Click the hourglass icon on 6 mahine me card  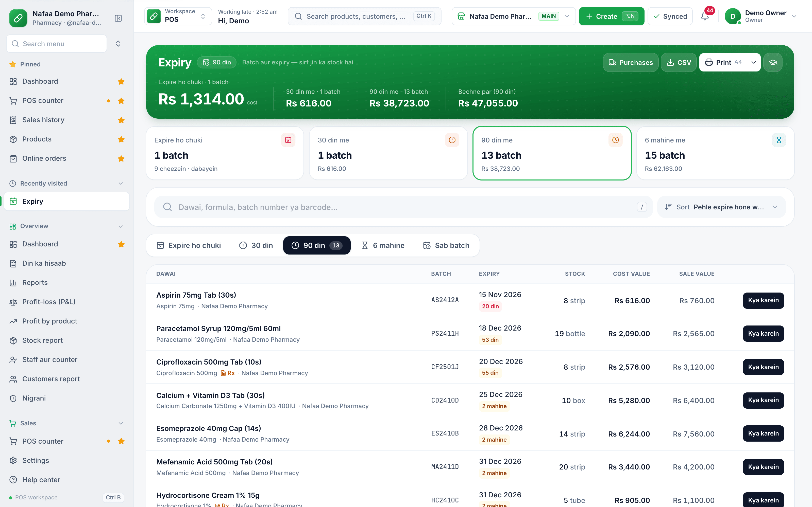coord(779,140)
